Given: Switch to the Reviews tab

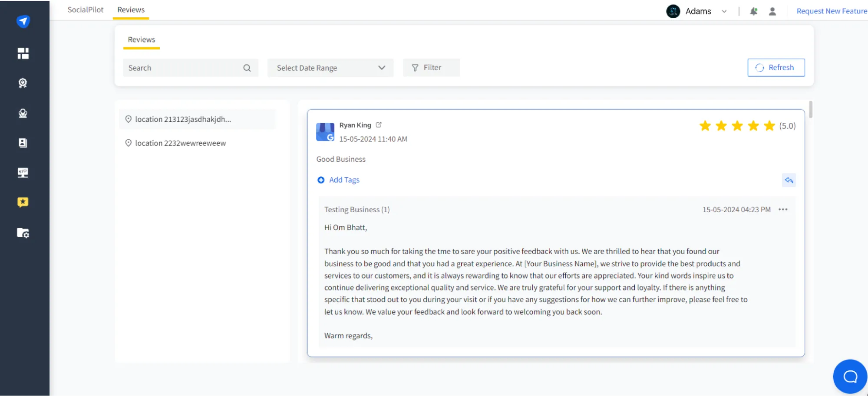Looking at the screenshot, I should (131, 10).
